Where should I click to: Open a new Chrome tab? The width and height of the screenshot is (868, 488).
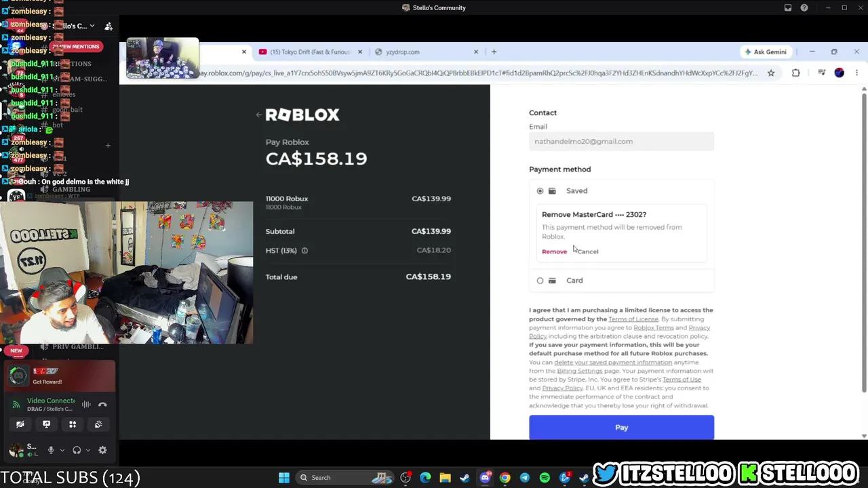click(x=494, y=52)
